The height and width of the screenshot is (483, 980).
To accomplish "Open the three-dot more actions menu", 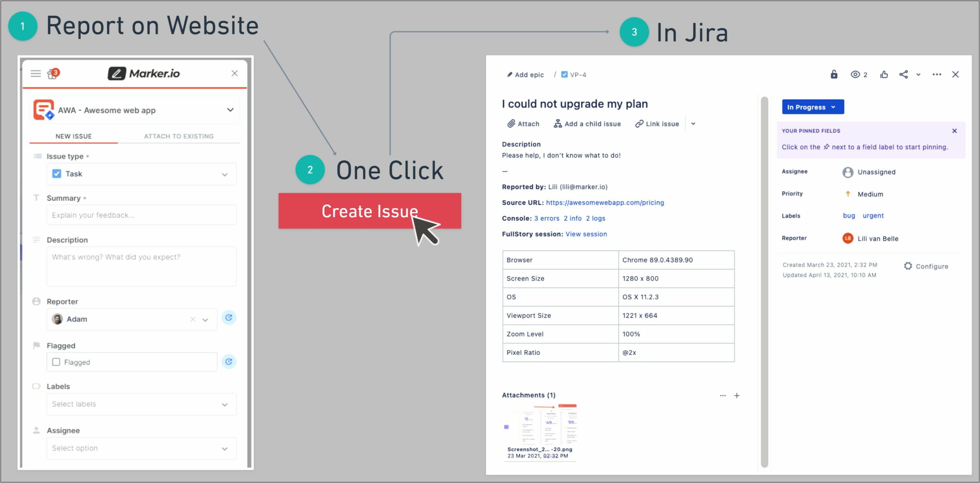I will pyautogui.click(x=937, y=75).
